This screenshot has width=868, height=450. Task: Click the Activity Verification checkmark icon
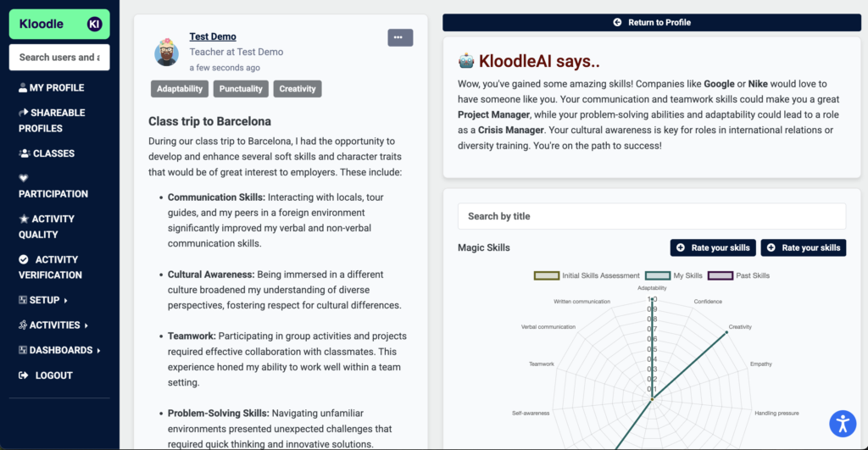(23, 259)
